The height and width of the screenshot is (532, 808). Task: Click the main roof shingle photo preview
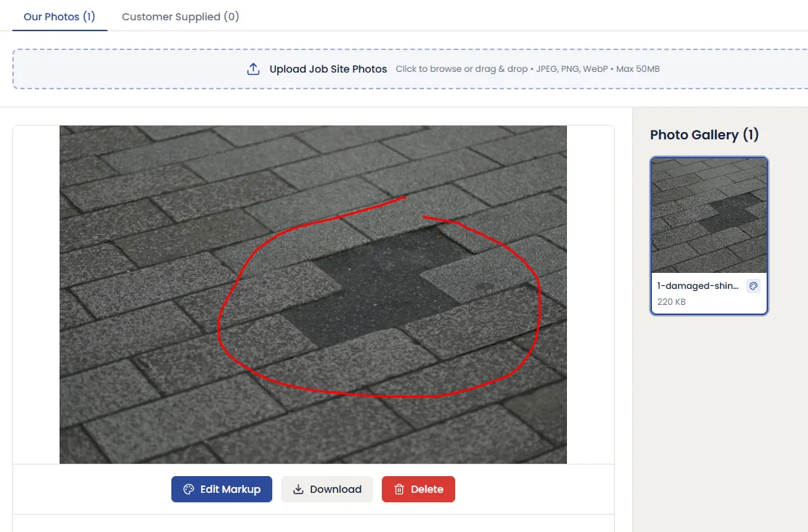313,295
